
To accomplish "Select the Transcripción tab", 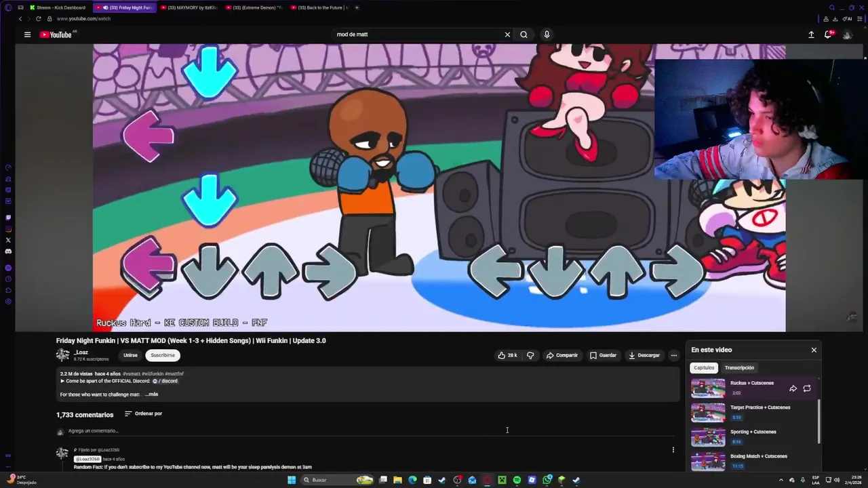I will coord(739,368).
